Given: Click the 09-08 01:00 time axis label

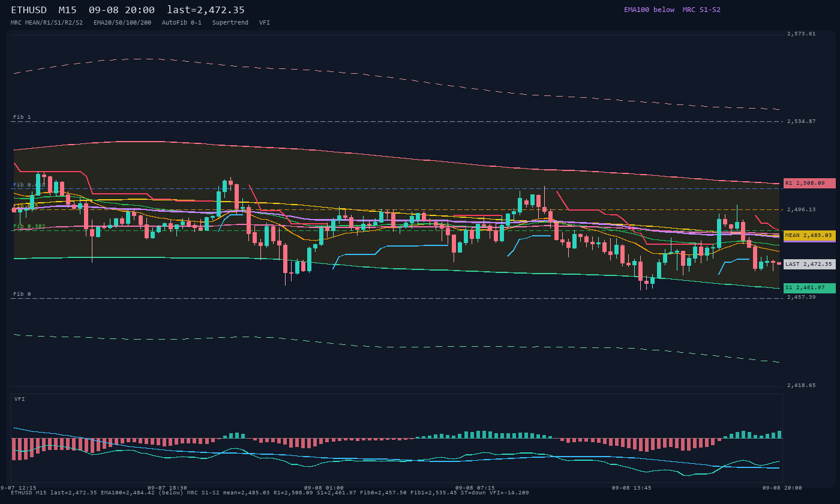Looking at the screenshot, I should (324, 488).
